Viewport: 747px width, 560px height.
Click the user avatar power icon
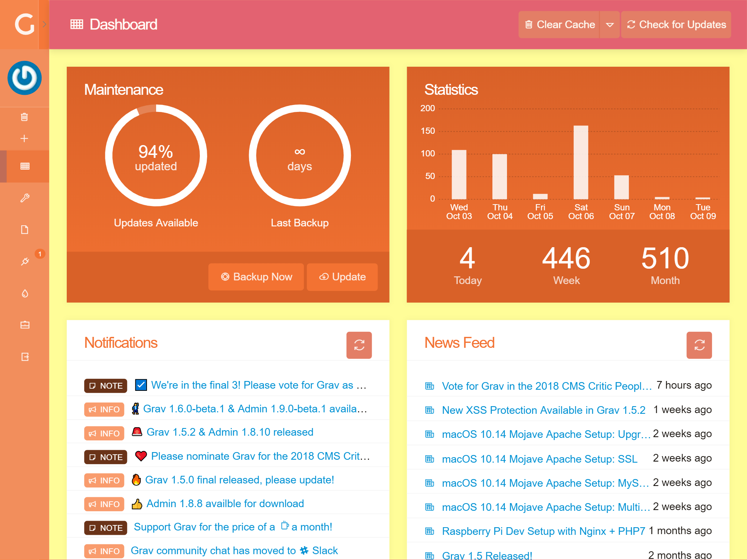click(24, 78)
